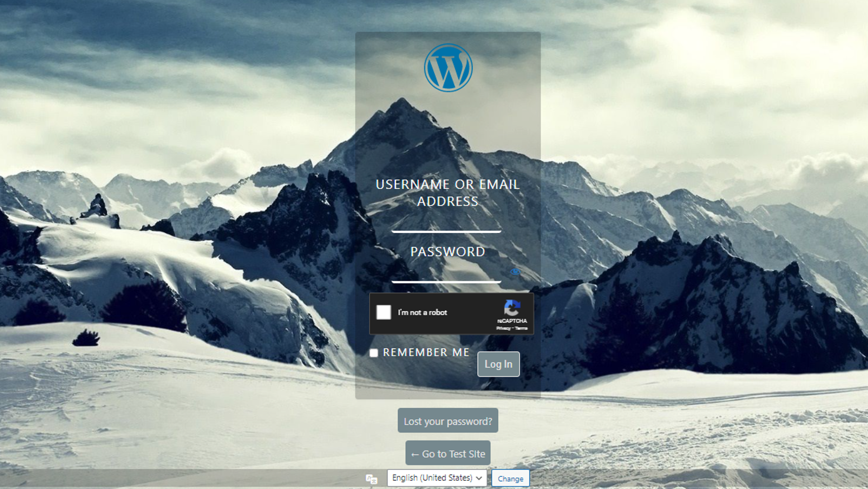
Task: Click the username or email input field
Action: (446, 226)
